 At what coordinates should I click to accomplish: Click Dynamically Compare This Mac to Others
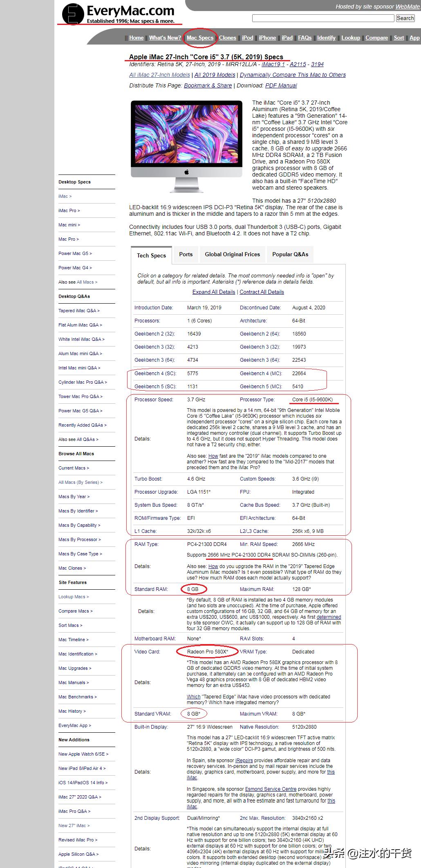pos(293,75)
